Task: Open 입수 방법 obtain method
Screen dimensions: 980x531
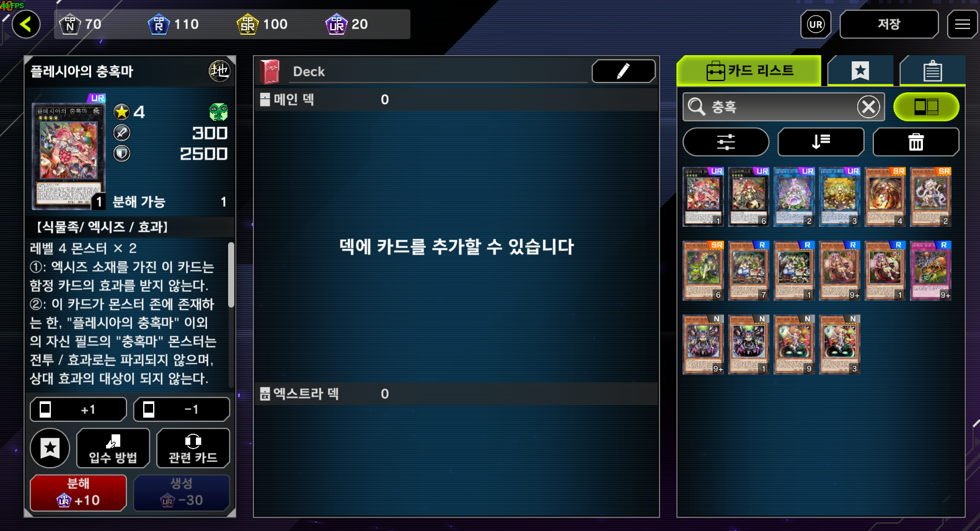Action: 113,448
